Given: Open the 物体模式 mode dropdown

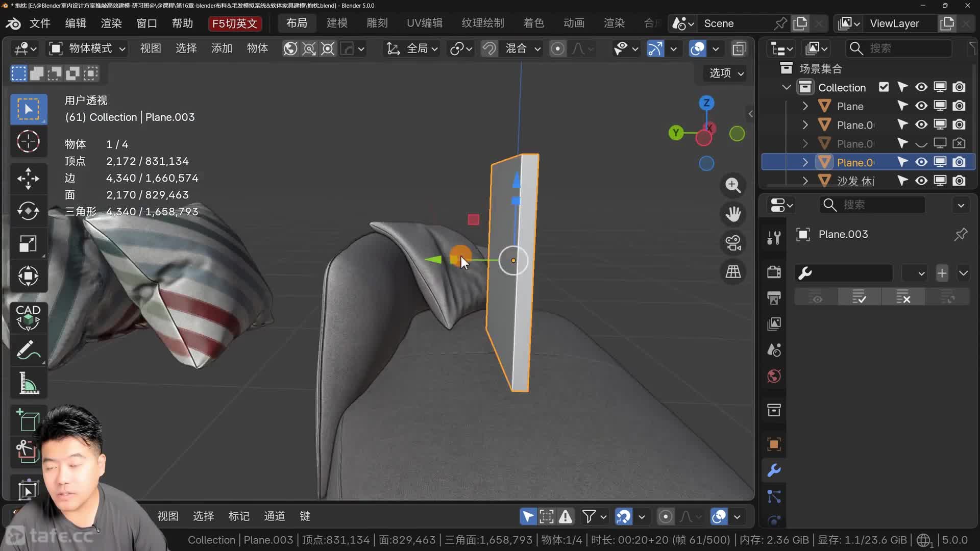Looking at the screenshot, I should [x=87, y=48].
